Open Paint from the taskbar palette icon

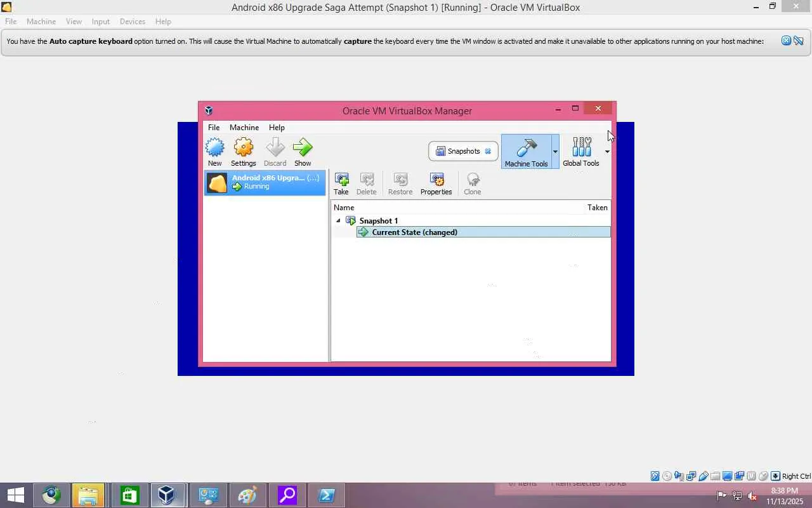click(x=247, y=495)
